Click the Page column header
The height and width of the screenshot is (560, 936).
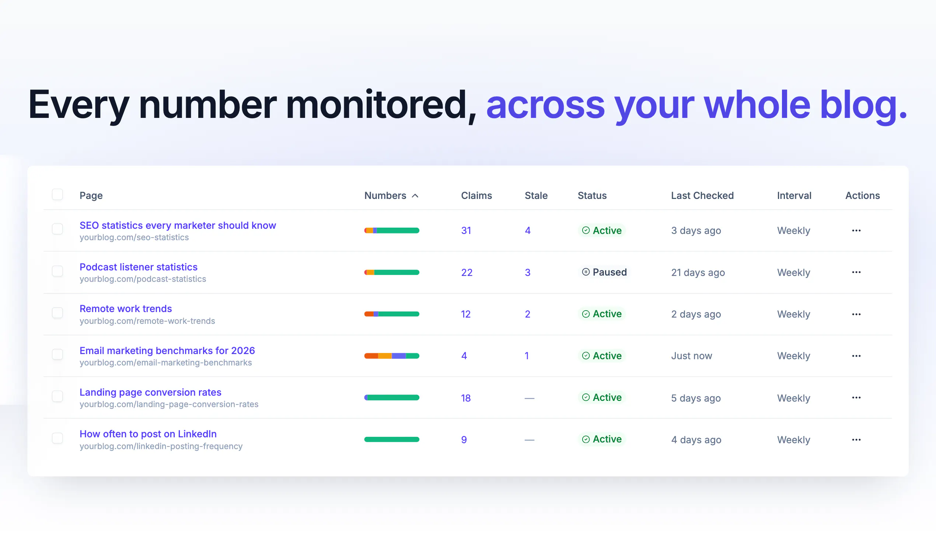coord(91,196)
